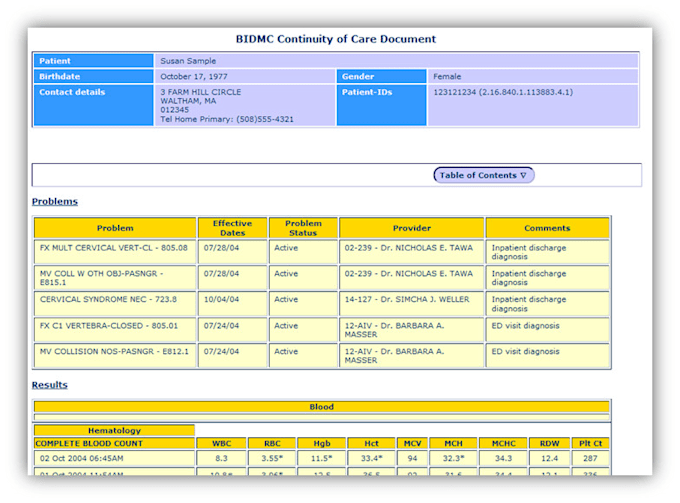This screenshot has height=503, width=680.
Task: Click the Hematology category header
Action: tap(114, 430)
